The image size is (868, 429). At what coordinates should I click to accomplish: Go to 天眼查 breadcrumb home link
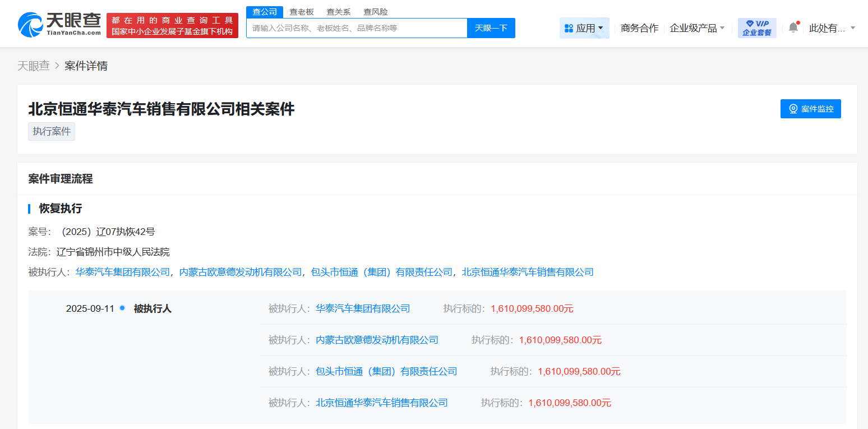point(33,66)
